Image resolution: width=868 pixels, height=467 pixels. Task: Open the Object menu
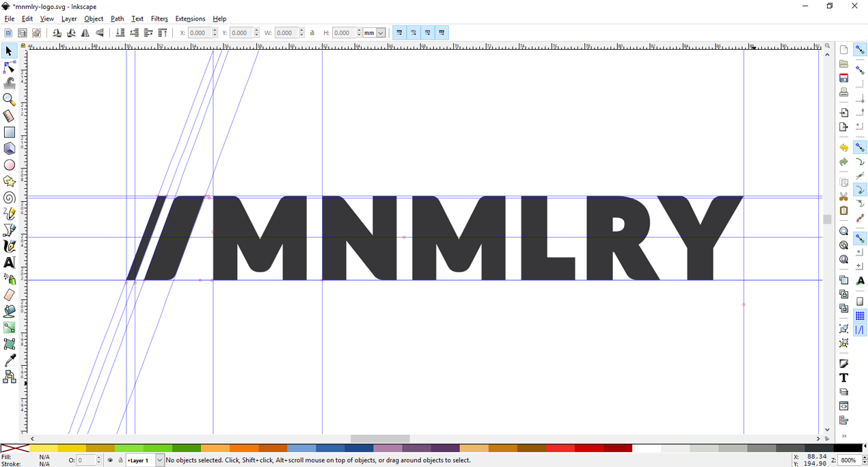[94, 18]
